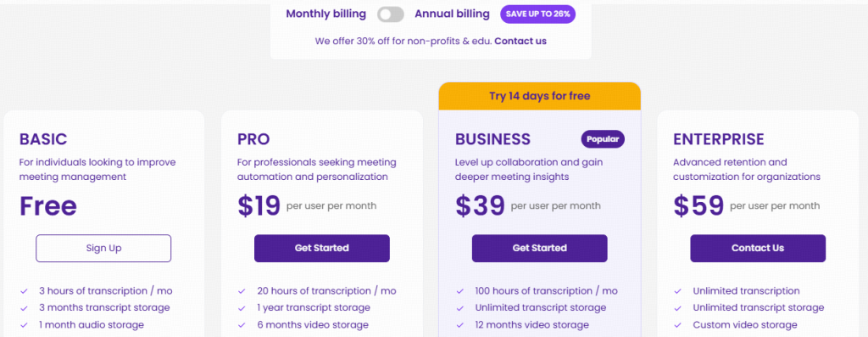Click checkmark beside 20 hours of transcription
The width and height of the screenshot is (868, 337).
coord(242,291)
